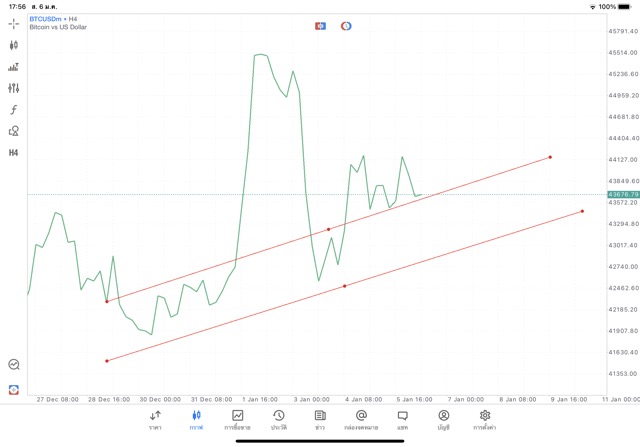
Task: Tap the function f icon in sidebar
Action: coord(14,110)
